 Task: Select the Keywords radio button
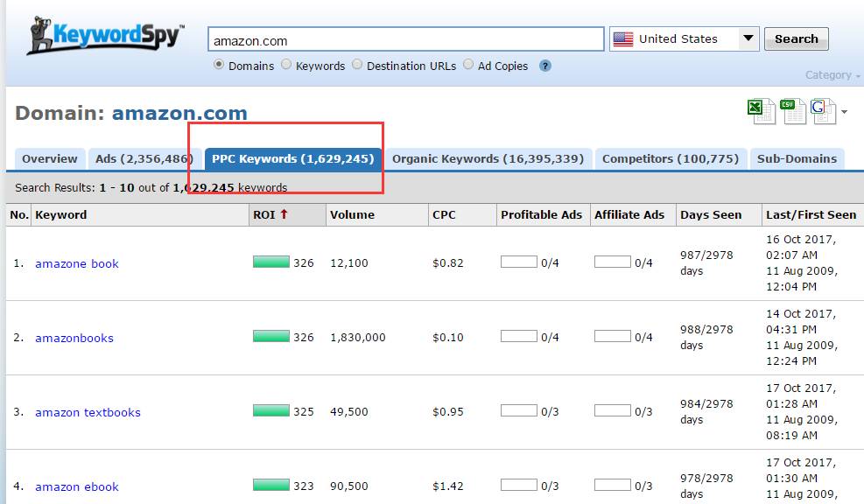point(286,65)
